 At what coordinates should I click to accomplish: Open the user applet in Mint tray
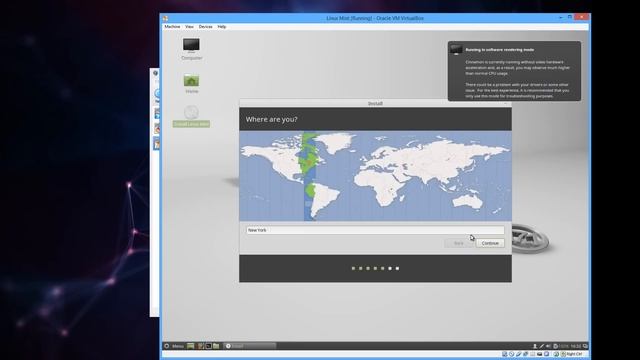tap(535, 346)
